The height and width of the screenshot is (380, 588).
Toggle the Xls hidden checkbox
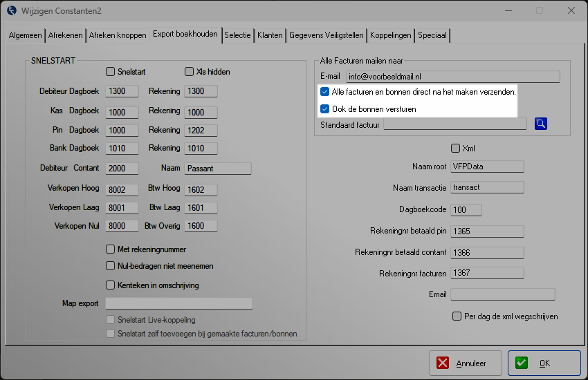point(189,71)
